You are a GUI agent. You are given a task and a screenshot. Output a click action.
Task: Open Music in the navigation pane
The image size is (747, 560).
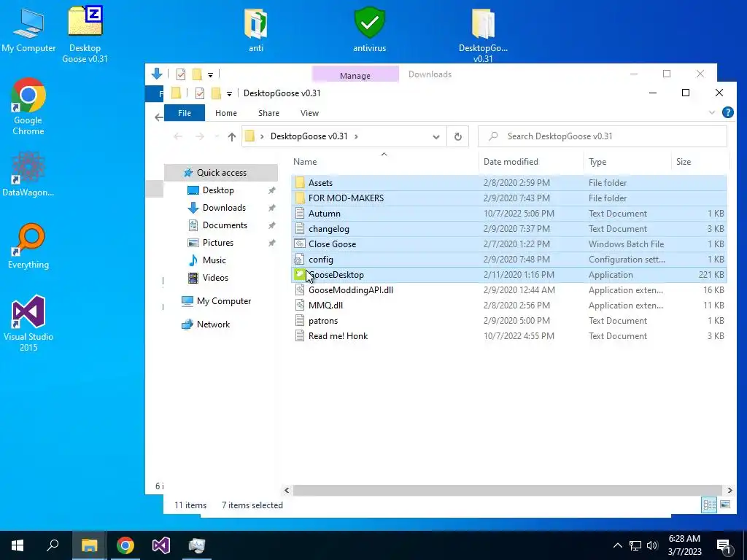pos(214,260)
